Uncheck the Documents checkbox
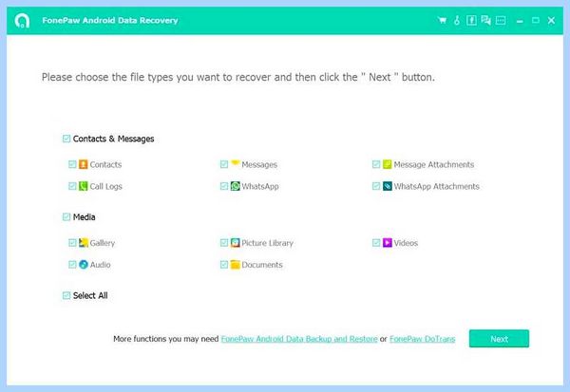 (x=224, y=265)
